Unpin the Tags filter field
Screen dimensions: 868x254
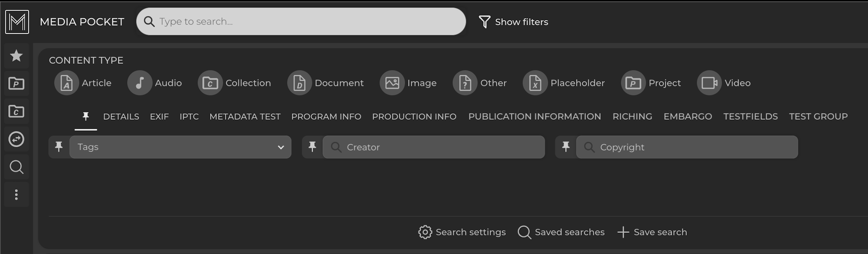pyautogui.click(x=59, y=147)
